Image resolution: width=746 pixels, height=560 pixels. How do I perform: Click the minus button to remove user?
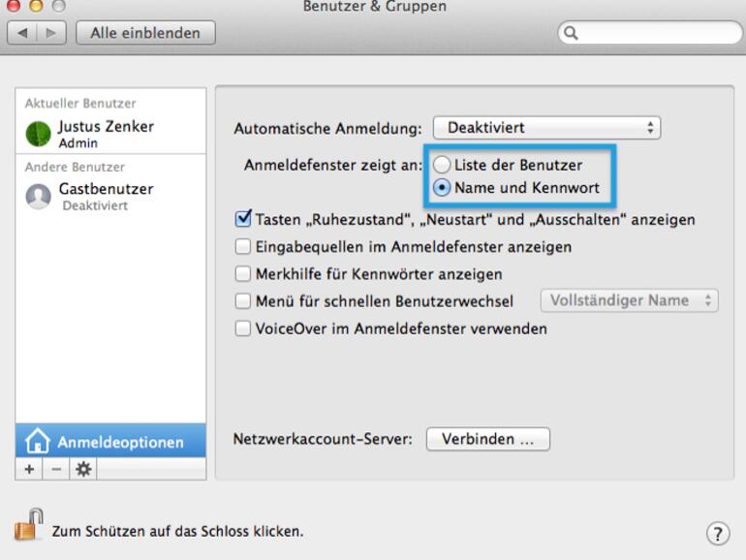pos(55,469)
